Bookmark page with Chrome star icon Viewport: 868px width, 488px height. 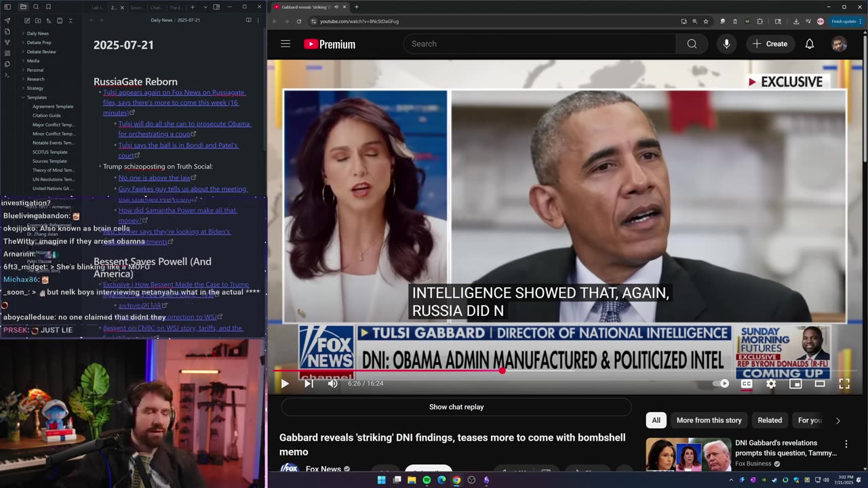click(x=705, y=21)
